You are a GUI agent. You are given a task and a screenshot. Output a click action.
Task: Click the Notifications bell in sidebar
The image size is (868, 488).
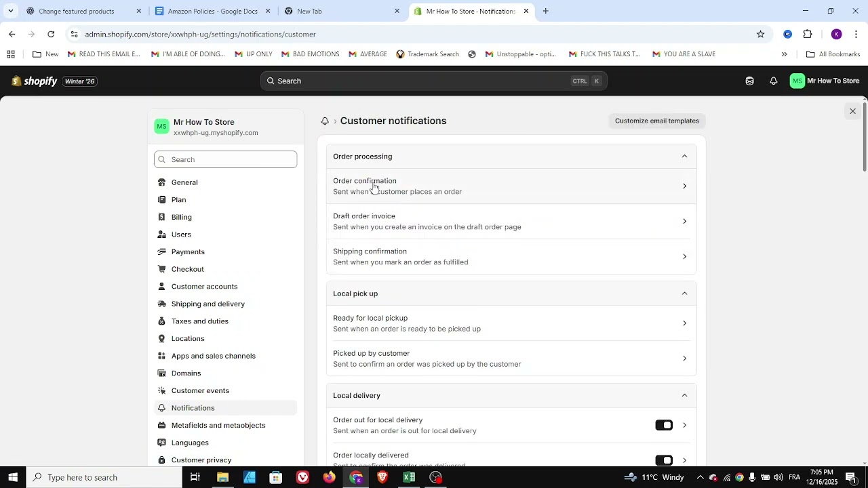(161, 408)
